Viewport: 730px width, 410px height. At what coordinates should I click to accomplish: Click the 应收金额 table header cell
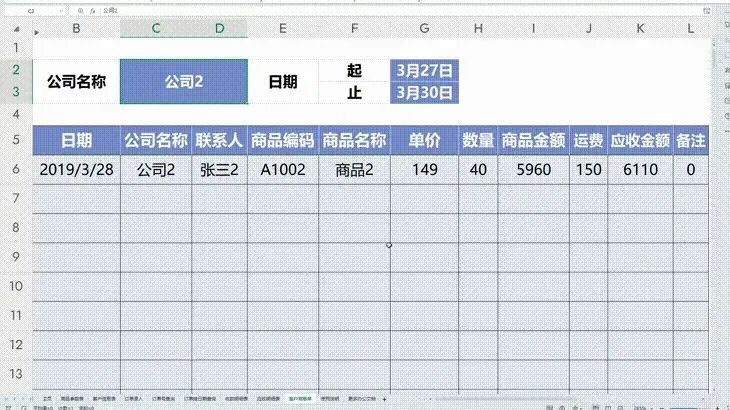[640, 139]
